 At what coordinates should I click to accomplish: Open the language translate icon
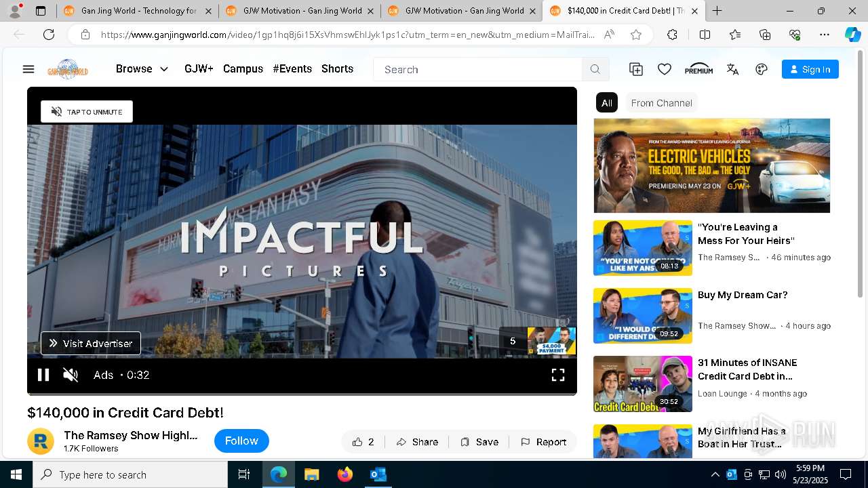pos(732,69)
